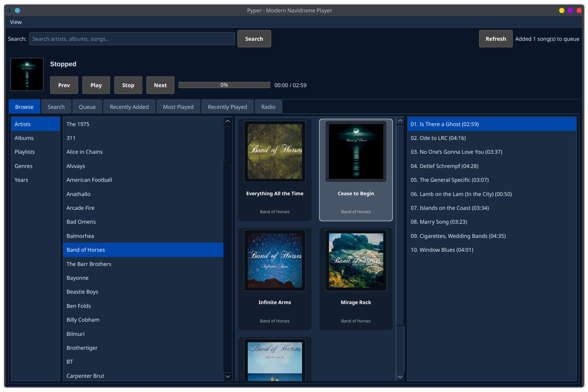Select artist Billy Cobham
This screenshot has width=588, height=392.
click(143, 320)
